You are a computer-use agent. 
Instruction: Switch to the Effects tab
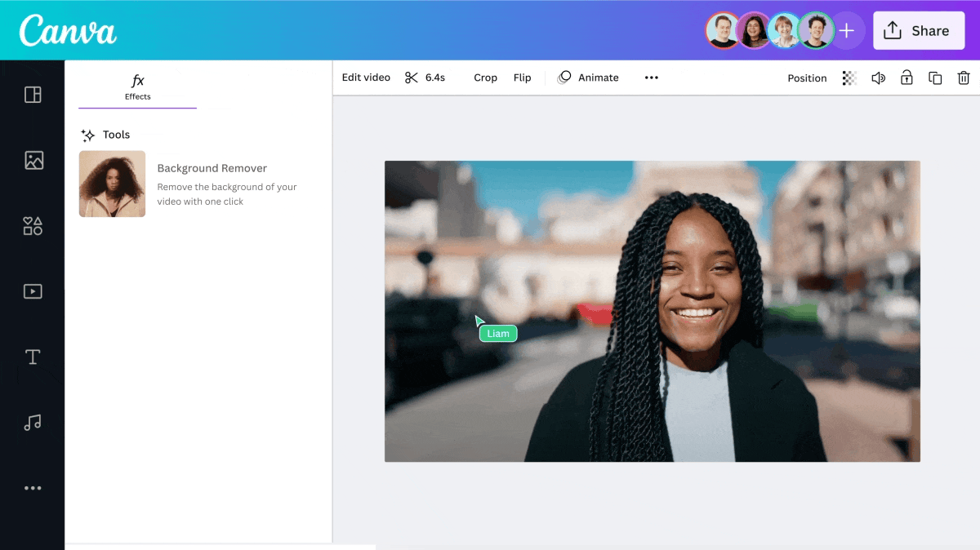(x=137, y=86)
